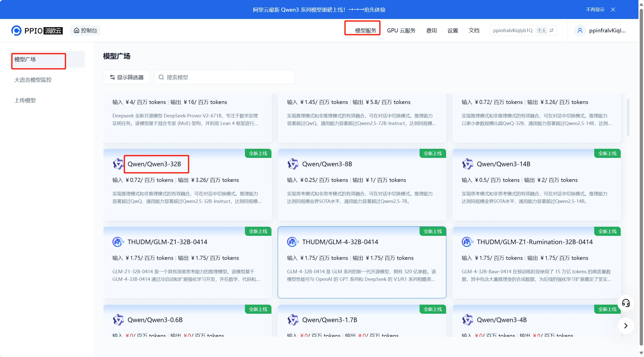The height and width of the screenshot is (357, 644).
Task: Click the search magnifier icon
Action: (x=161, y=77)
